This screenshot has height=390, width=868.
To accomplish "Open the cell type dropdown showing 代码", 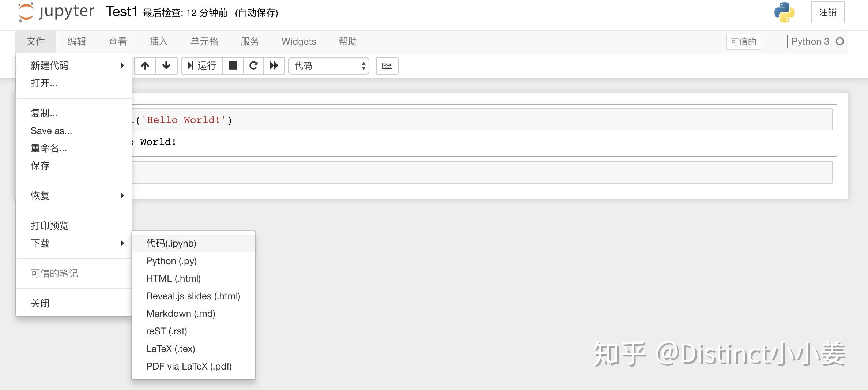I will tap(328, 66).
